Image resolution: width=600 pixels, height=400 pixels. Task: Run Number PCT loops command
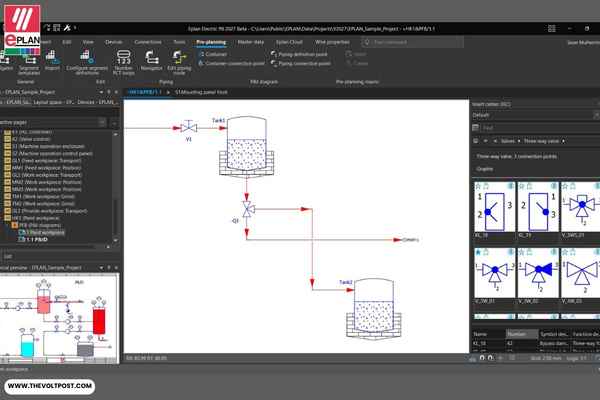(124, 63)
